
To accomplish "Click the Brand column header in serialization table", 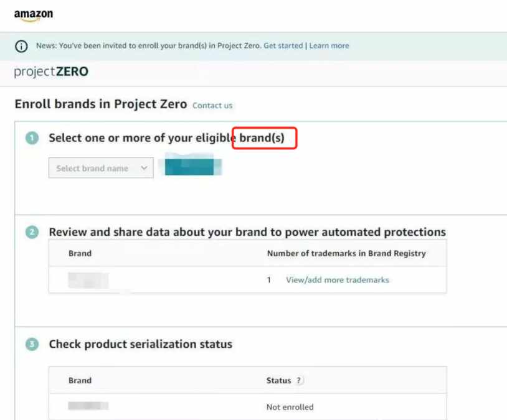I will [80, 381].
